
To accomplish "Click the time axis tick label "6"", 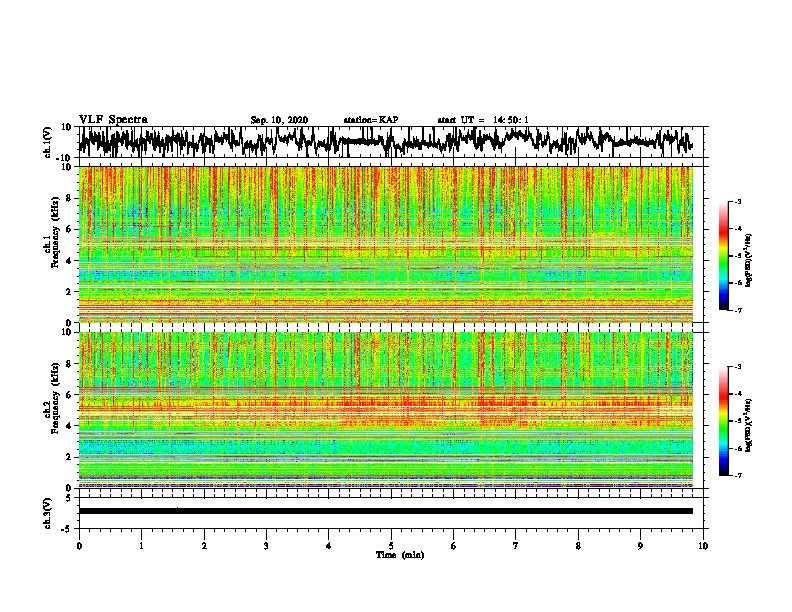I will 454,546.
